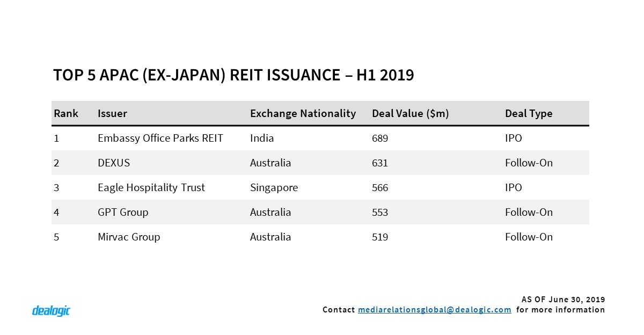Select the Deal Value ($m) column header
Viewport: 644px width, 335px height.
(x=410, y=114)
